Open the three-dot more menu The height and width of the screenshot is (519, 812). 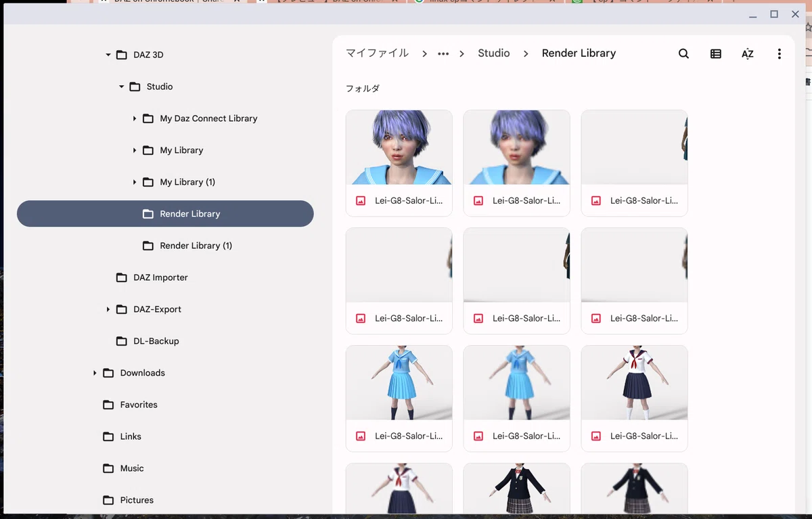coord(779,53)
